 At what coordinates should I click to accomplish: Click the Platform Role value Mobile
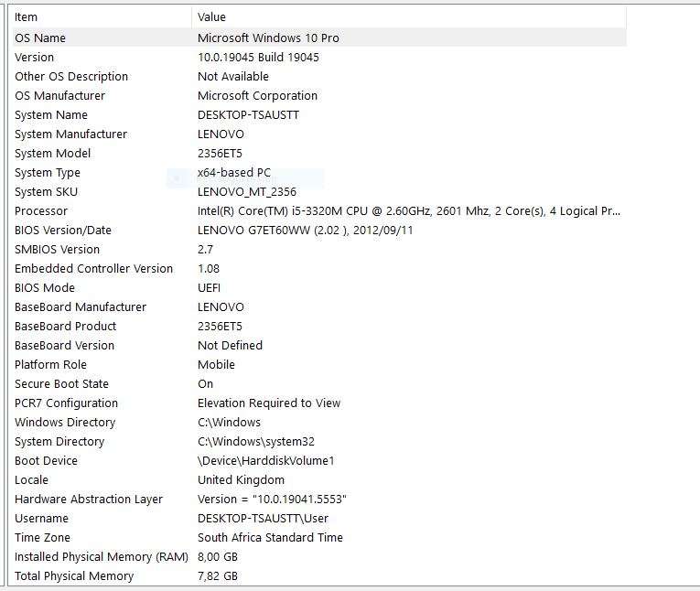click(216, 364)
